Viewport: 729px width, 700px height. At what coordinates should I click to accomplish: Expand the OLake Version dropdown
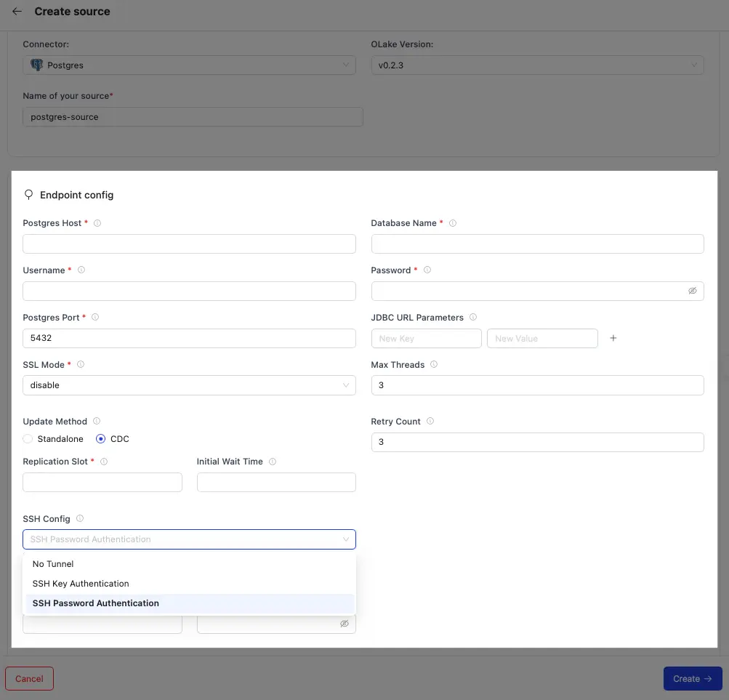pyautogui.click(x=537, y=65)
